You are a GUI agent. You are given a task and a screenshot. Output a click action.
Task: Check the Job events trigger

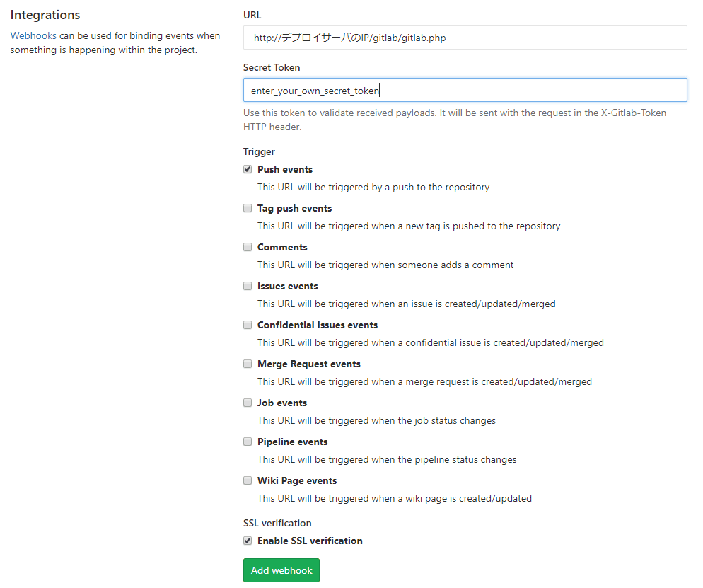(248, 403)
